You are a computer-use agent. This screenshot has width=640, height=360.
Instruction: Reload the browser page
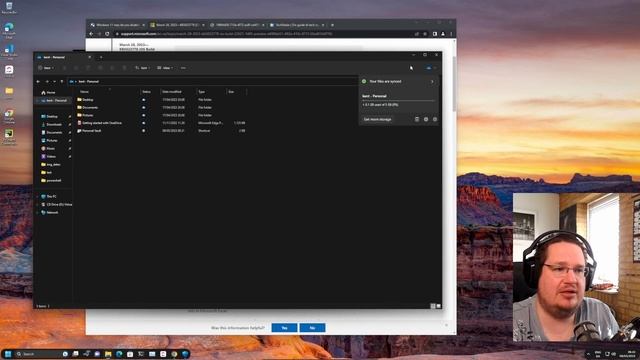[107, 34]
